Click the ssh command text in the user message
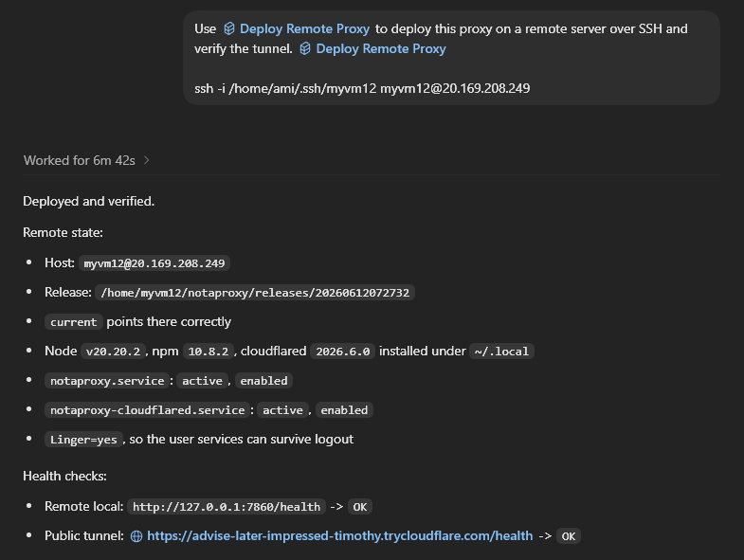Viewport: 744px width, 560px height. [362, 88]
